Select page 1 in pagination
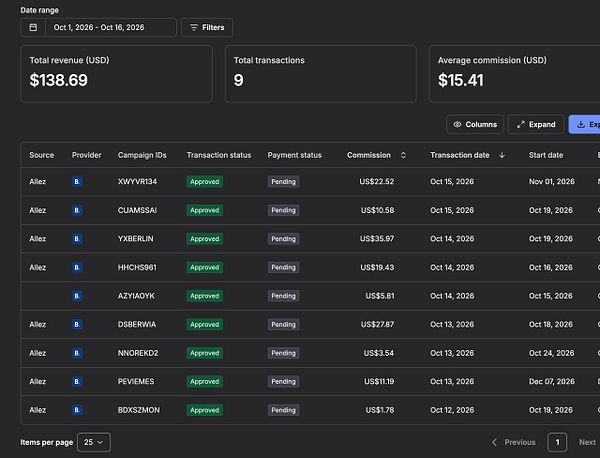600x458 pixels. pyautogui.click(x=557, y=442)
